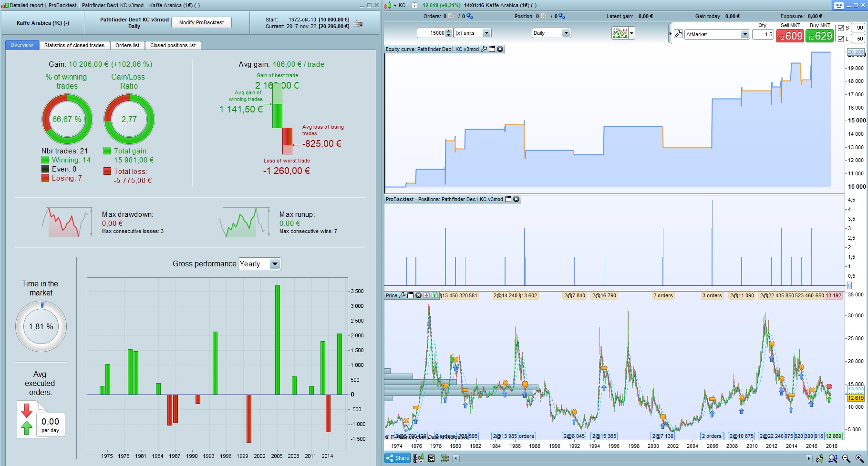This screenshot has height=466, width=868.
Task: Click the Buy MKT 12 629 button
Action: click(x=820, y=36)
